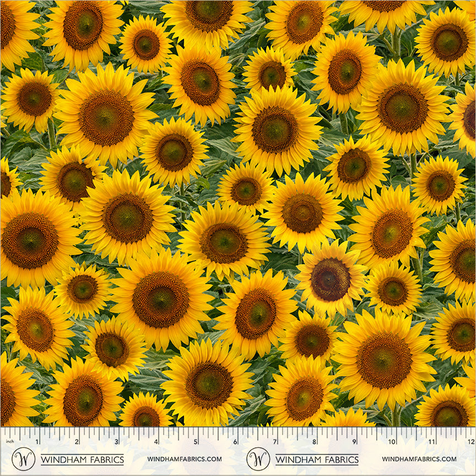This screenshot has height=476, width=476.
Task: Click the 3 inch ruler mark
Action: (x=116, y=441)
